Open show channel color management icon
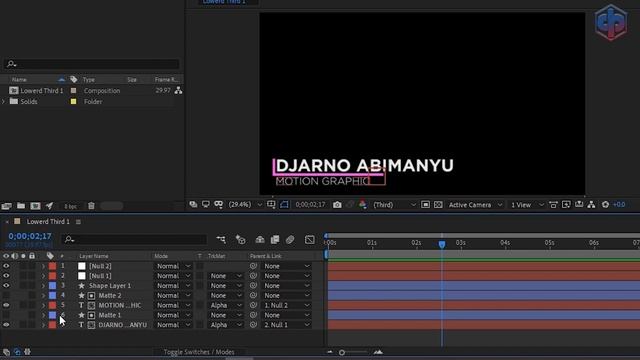 pos(363,204)
